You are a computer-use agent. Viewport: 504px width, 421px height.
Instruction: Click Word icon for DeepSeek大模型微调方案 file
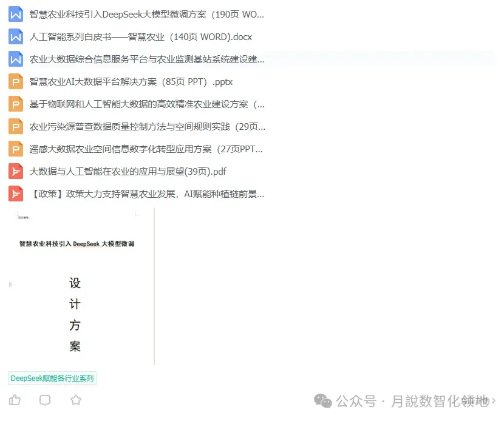point(15,14)
